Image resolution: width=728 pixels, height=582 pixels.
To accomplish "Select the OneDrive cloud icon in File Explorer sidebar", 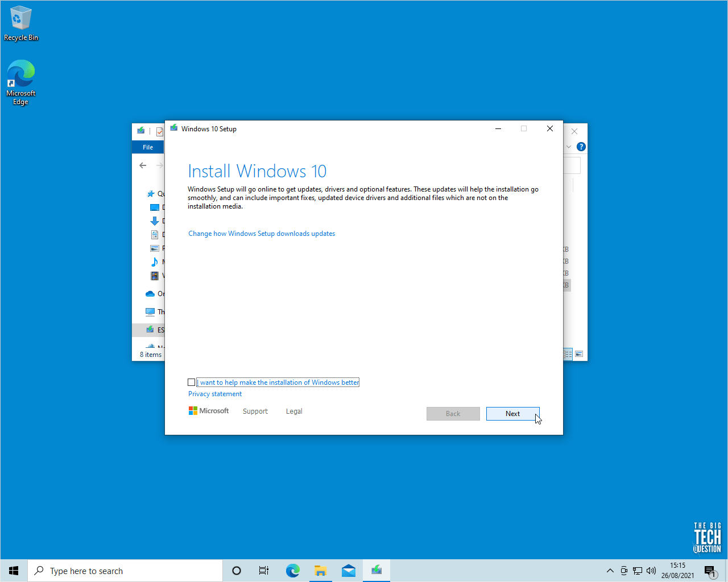I will 150,294.
